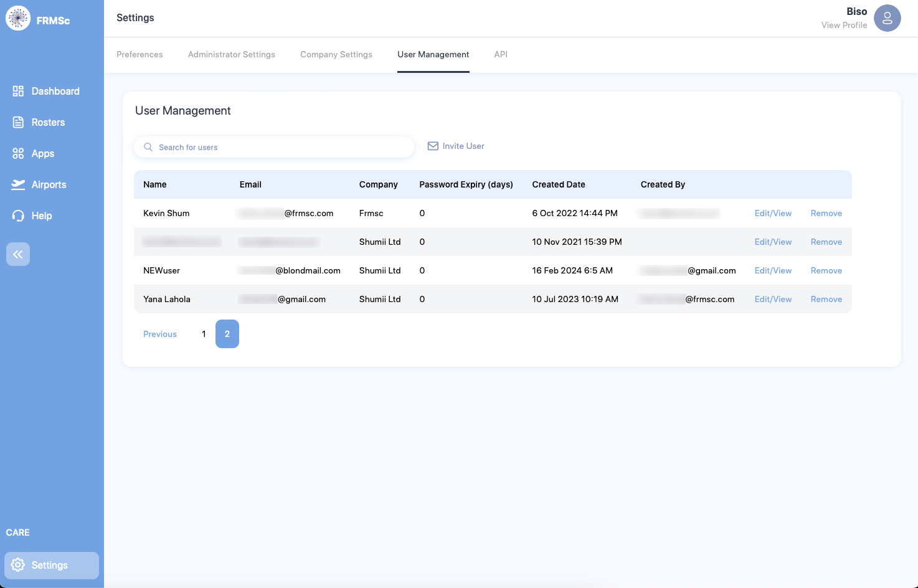This screenshot has width=918, height=588.
Task: Open Rosters from the sidebar
Action: tap(39, 122)
